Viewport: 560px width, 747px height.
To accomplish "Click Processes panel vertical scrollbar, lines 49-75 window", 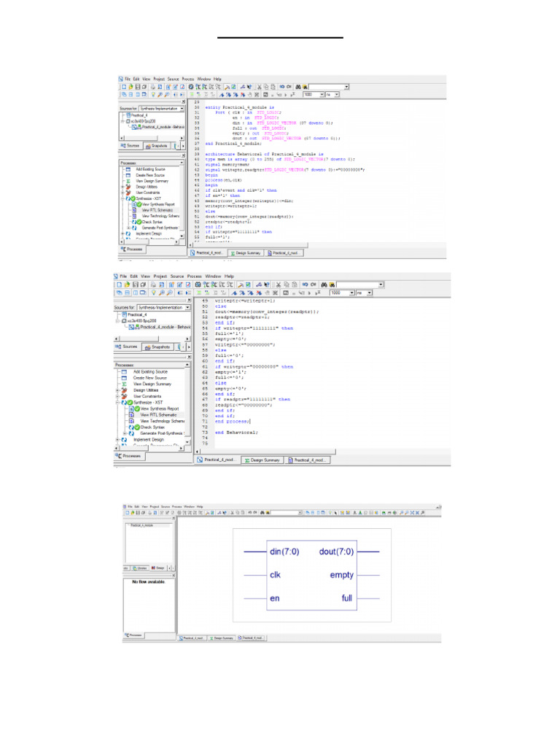I will click(x=187, y=403).
